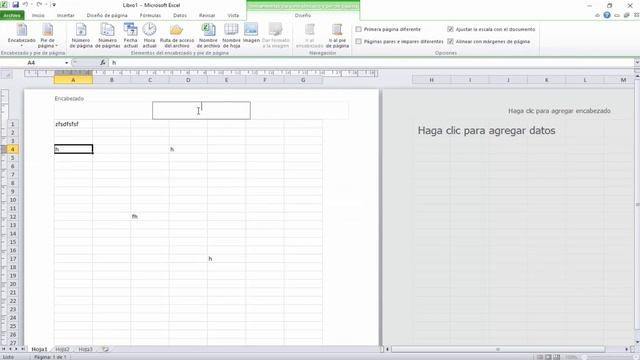Click the insert function fx button
640x360 pixels.
point(103,62)
